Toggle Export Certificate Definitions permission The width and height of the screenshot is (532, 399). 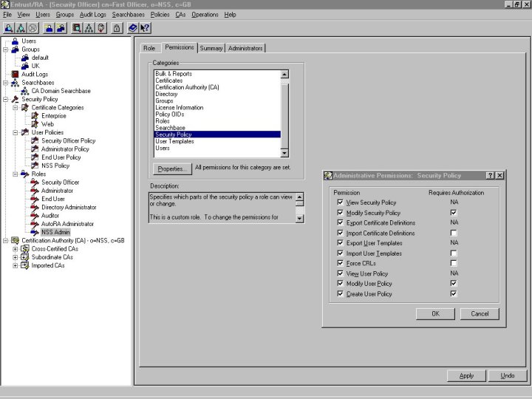pyautogui.click(x=341, y=222)
